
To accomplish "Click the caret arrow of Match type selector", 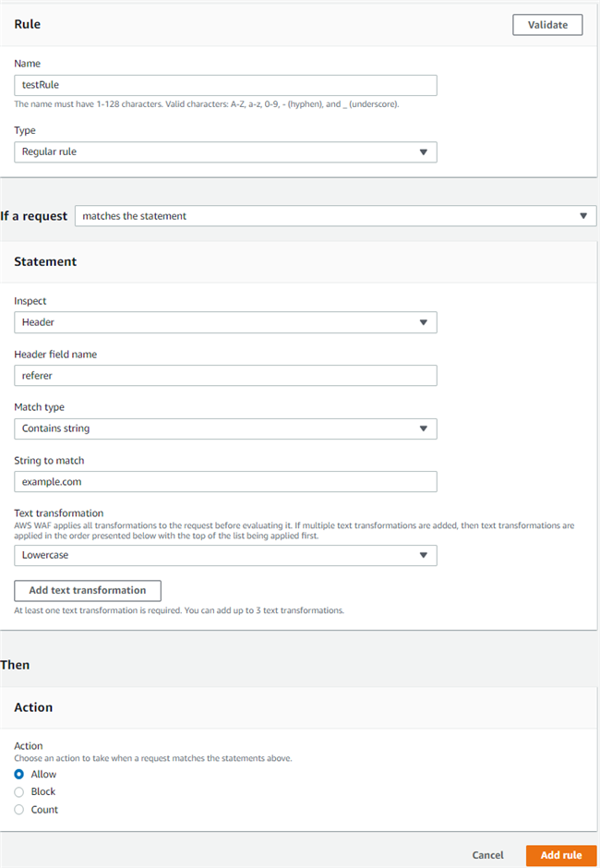I will [x=423, y=428].
